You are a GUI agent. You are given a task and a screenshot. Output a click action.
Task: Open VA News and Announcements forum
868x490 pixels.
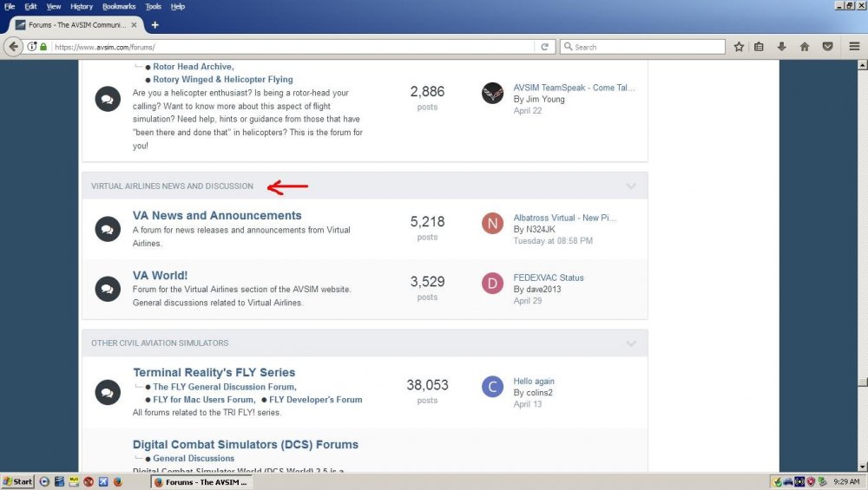coord(217,216)
